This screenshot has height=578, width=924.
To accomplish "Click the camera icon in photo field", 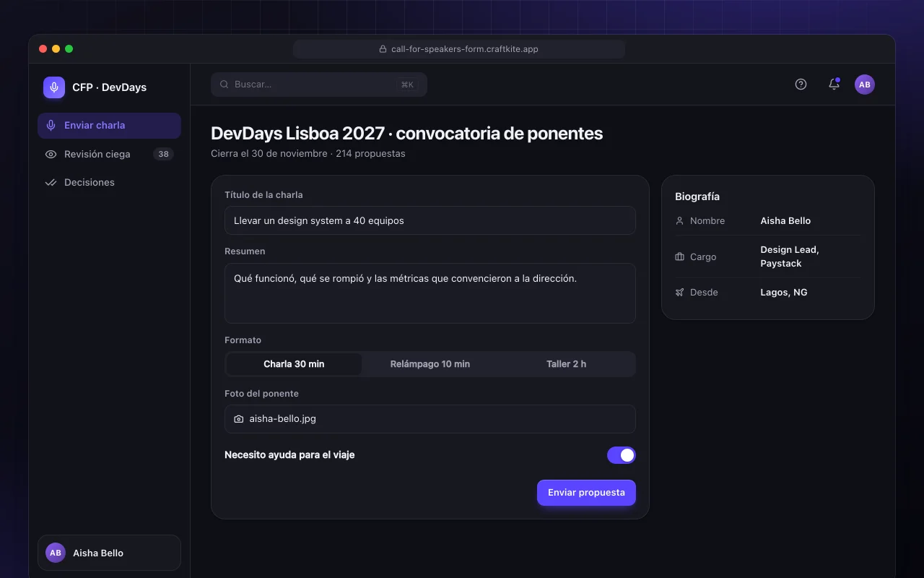I will 239,419.
